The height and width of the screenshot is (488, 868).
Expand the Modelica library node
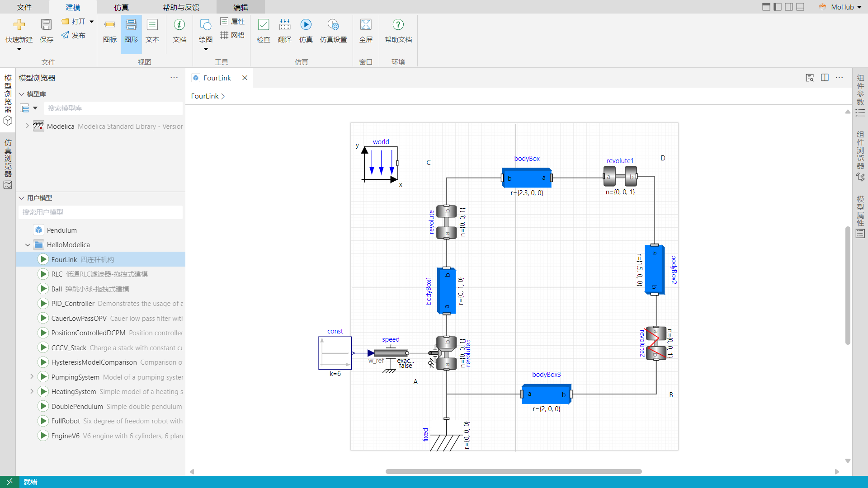coord(28,126)
